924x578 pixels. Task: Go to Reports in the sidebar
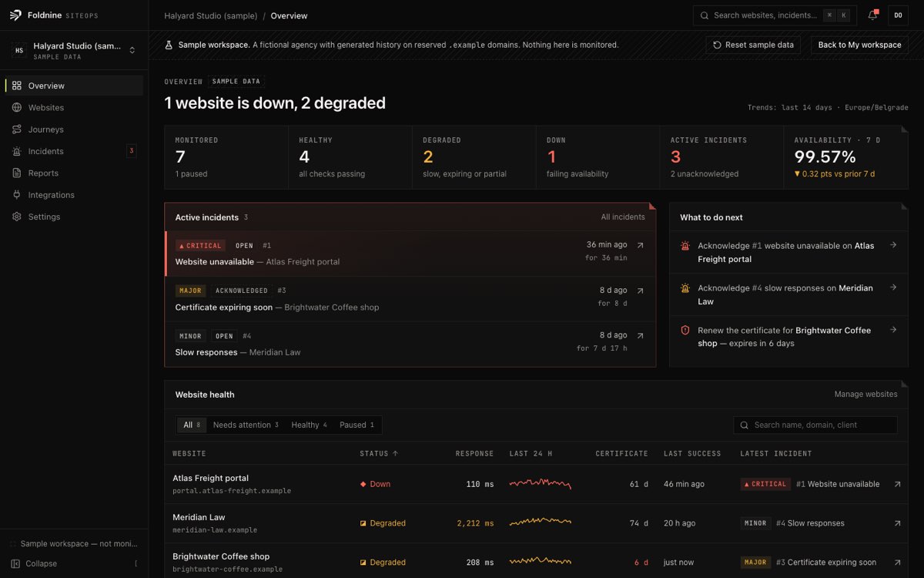pyautogui.click(x=74, y=173)
